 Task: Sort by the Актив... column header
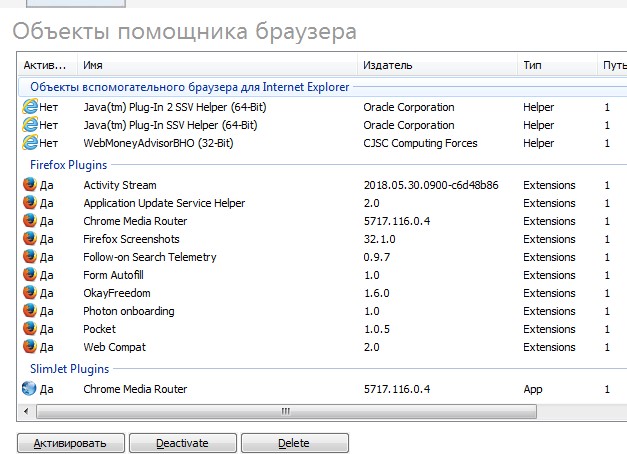tap(47, 65)
